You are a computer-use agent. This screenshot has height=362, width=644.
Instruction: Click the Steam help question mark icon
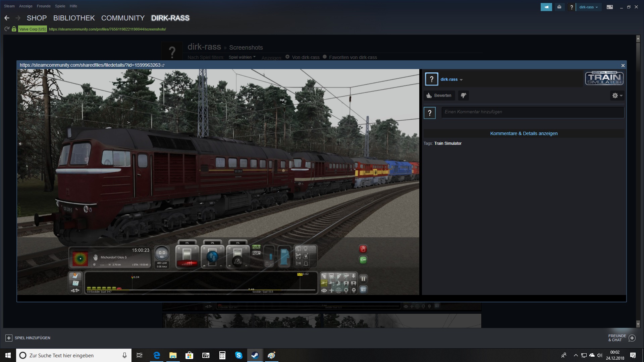click(x=572, y=7)
